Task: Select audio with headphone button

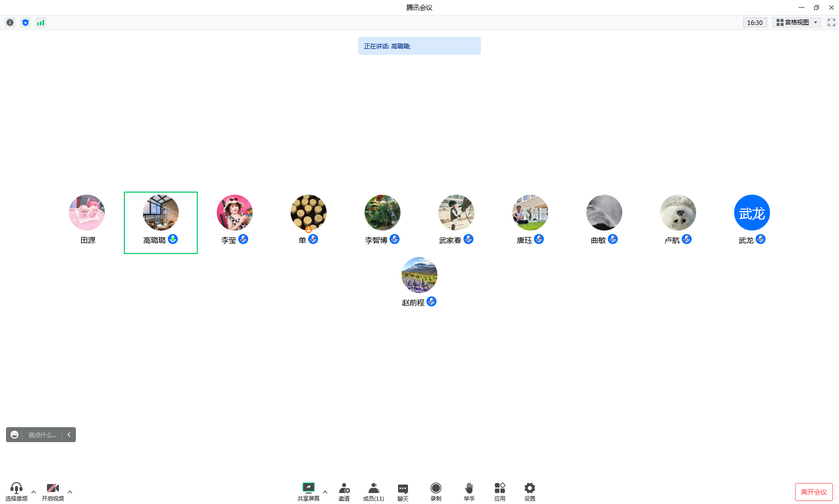Action: [16, 492]
